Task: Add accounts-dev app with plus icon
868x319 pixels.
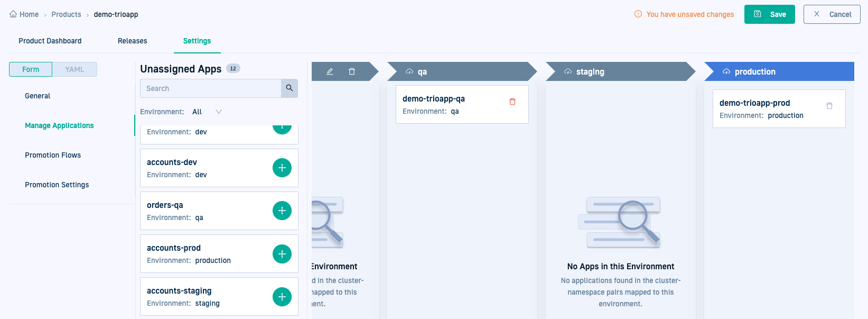Action: pyautogui.click(x=282, y=168)
